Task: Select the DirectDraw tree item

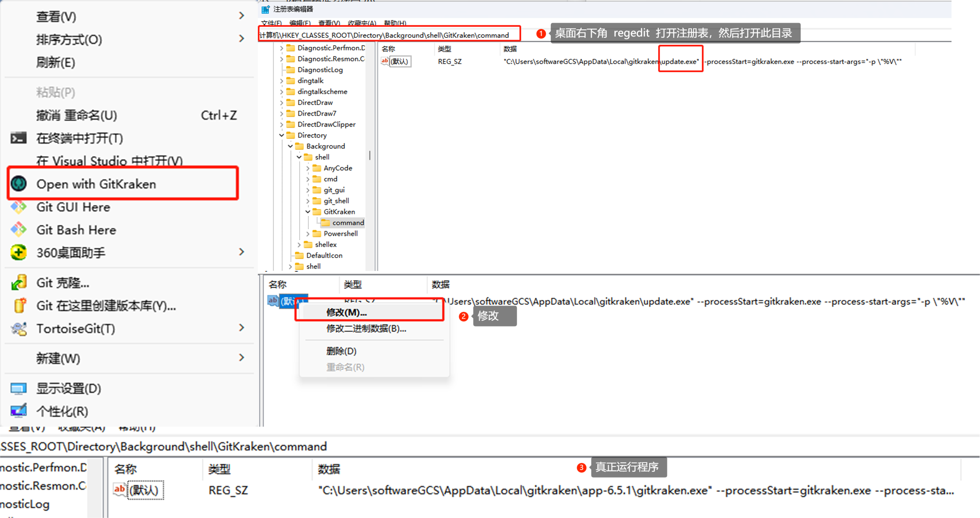Action: pyautogui.click(x=315, y=102)
